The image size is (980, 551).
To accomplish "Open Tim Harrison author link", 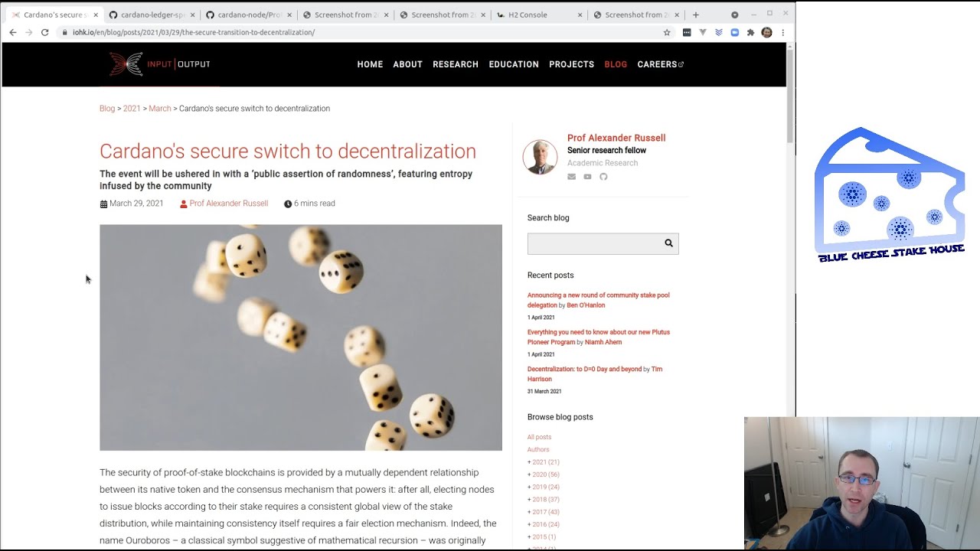I will 595,374.
